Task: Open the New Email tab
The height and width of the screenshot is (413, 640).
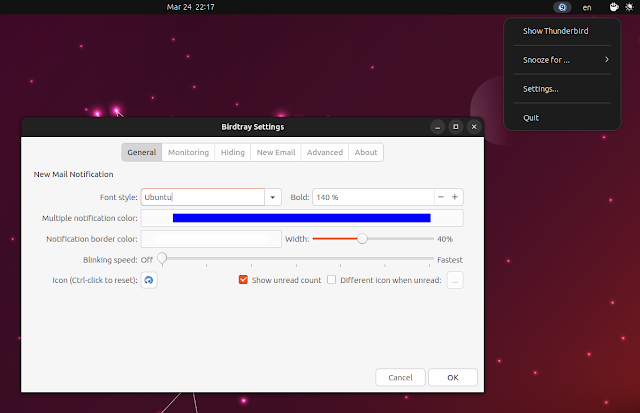Action: [x=276, y=152]
